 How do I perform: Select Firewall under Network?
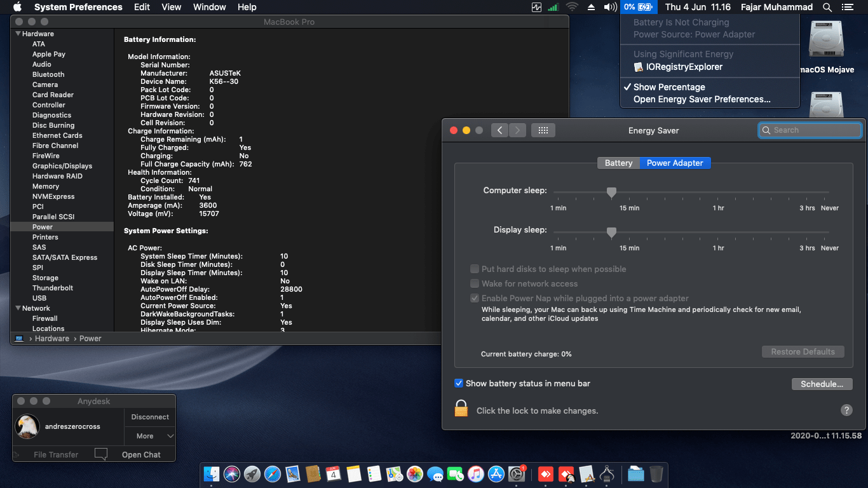[x=45, y=318]
